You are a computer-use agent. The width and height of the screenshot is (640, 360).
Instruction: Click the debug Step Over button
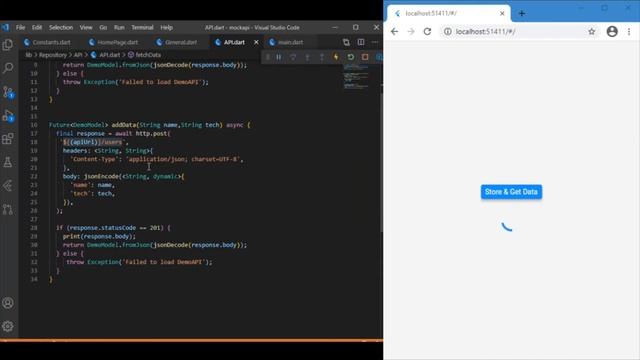tap(293, 57)
